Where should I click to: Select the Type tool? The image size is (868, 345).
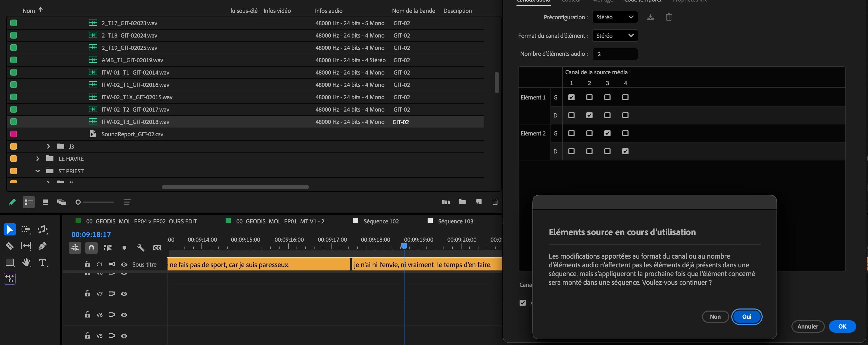(42, 262)
